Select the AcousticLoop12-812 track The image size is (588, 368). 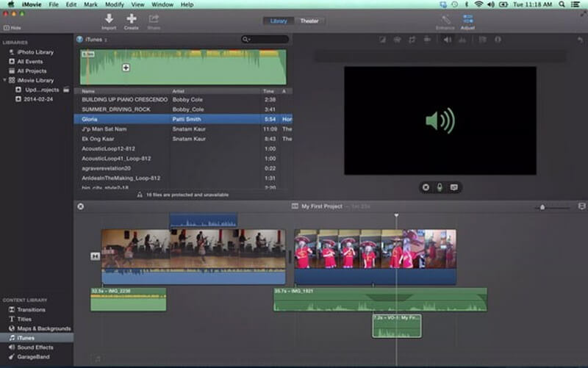183,149
